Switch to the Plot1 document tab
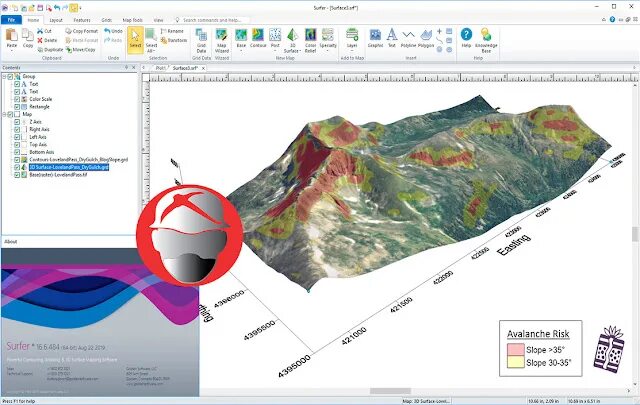640x405 pixels. [160, 68]
